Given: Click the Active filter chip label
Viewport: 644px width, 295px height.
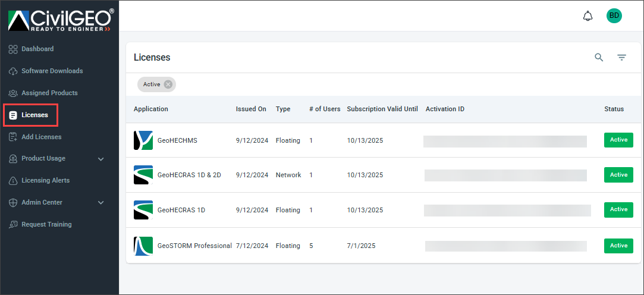Looking at the screenshot, I should pyautogui.click(x=152, y=84).
